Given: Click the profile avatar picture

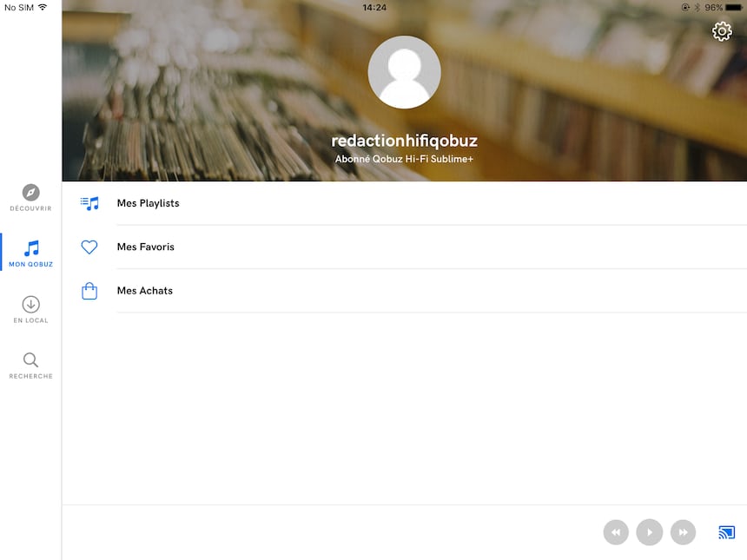Looking at the screenshot, I should coord(404,72).
